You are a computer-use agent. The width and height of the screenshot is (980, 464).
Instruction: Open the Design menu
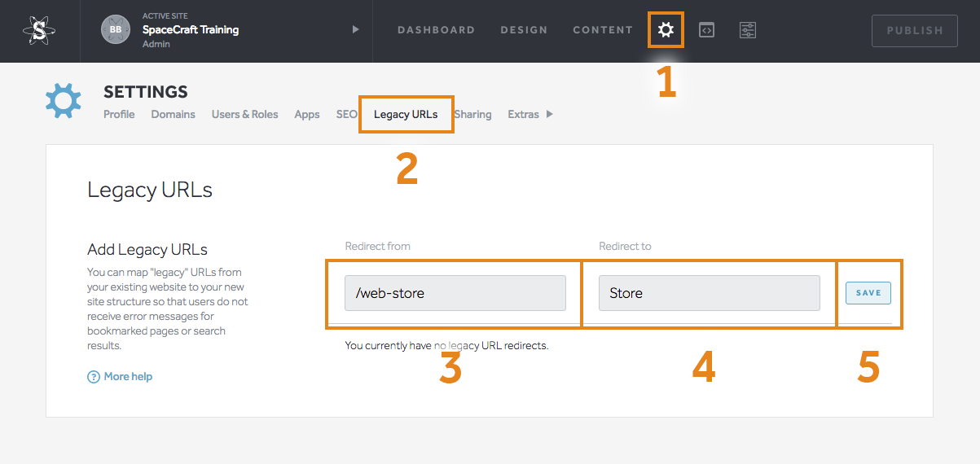coord(524,30)
